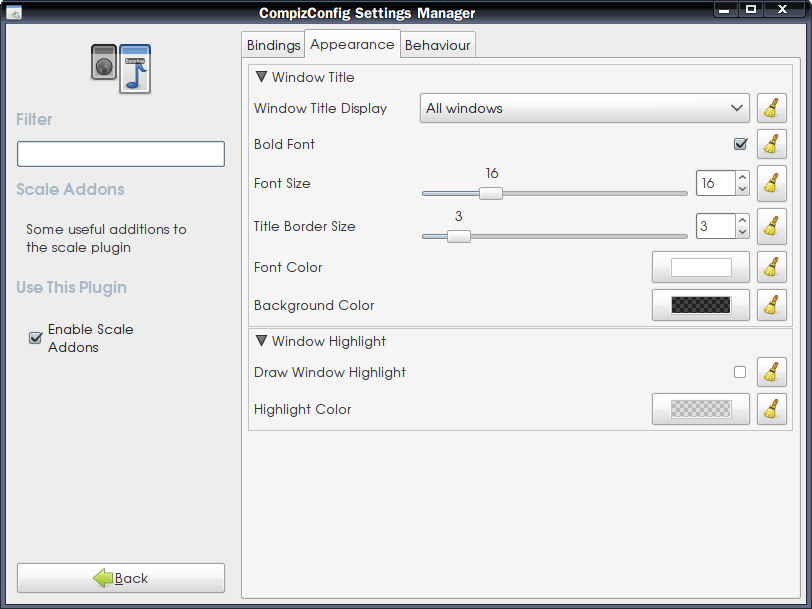Open the Behaviour tab

pyautogui.click(x=438, y=45)
